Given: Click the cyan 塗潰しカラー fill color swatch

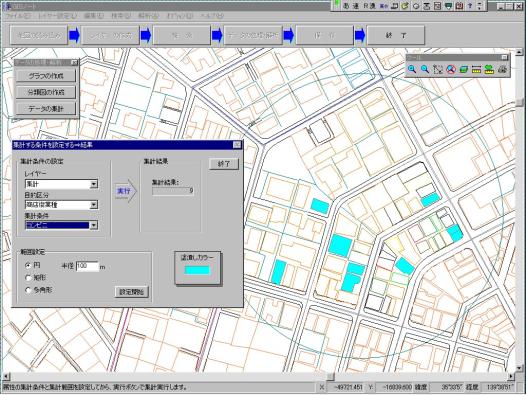Looking at the screenshot, I should point(197,270).
